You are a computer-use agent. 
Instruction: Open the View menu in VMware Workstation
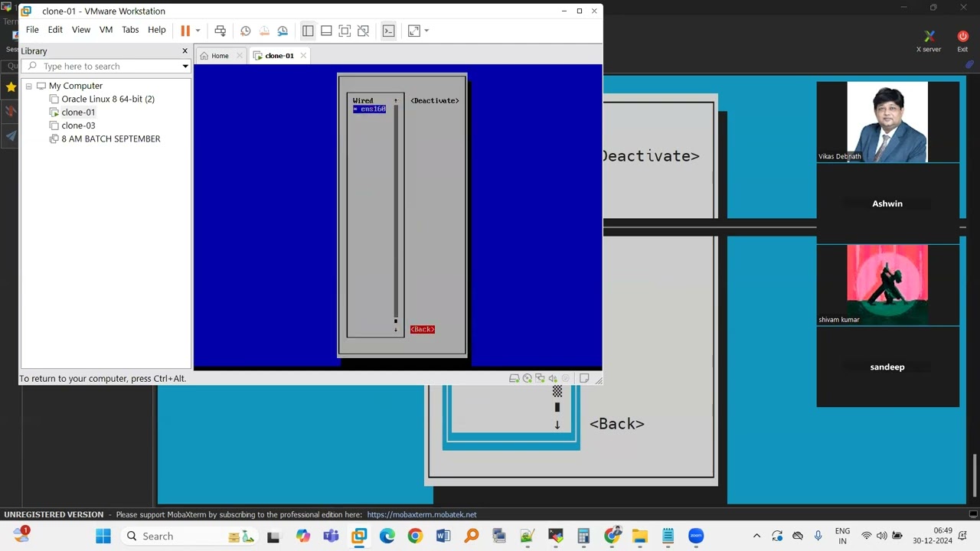coord(81,30)
